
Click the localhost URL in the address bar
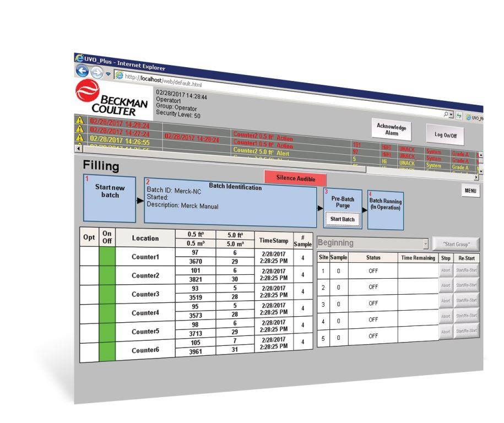coord(163,80)
